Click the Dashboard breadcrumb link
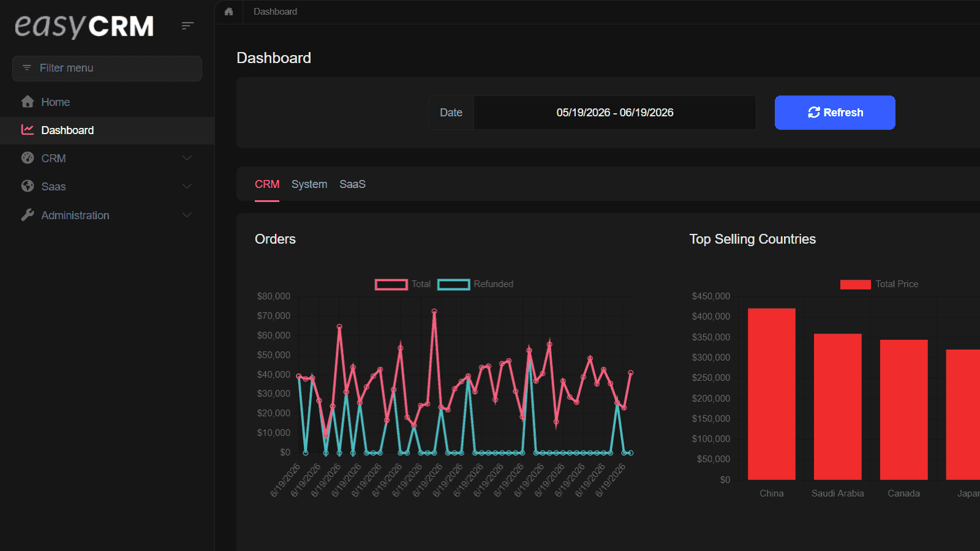 point(275,12)
